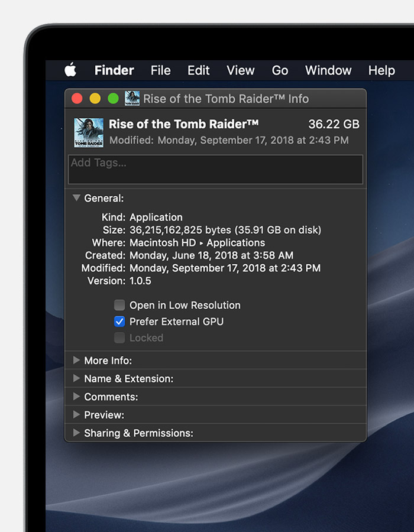Expand the Name & Extension section
The width and height of the screenshot is (414, 532).
pos(77,378)
